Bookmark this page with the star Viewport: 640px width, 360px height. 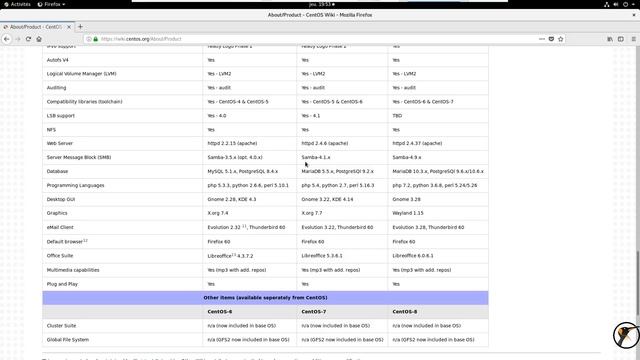[560, 39]
